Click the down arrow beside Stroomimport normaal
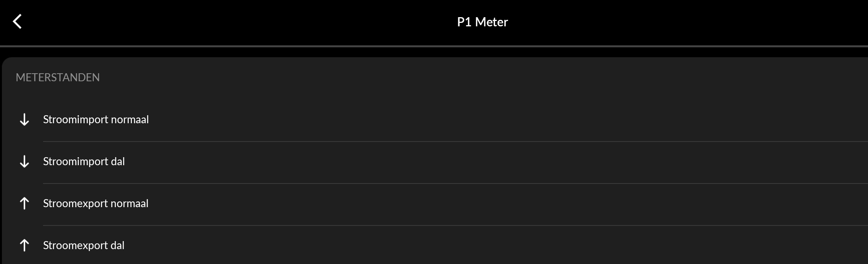This screenshot has width=868, height=264. tap(24, 120)
